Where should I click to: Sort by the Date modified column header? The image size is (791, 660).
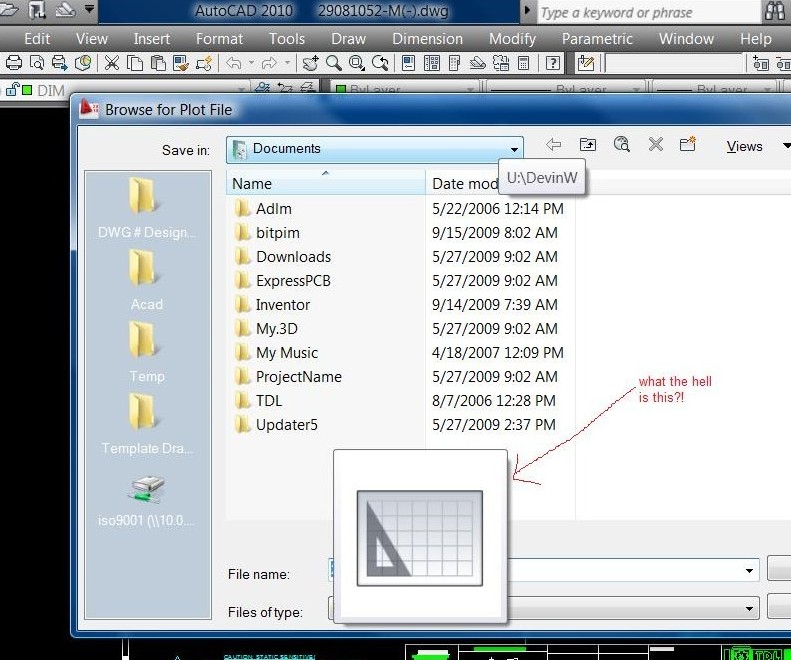pyautogui.click(x=464, y=184)
